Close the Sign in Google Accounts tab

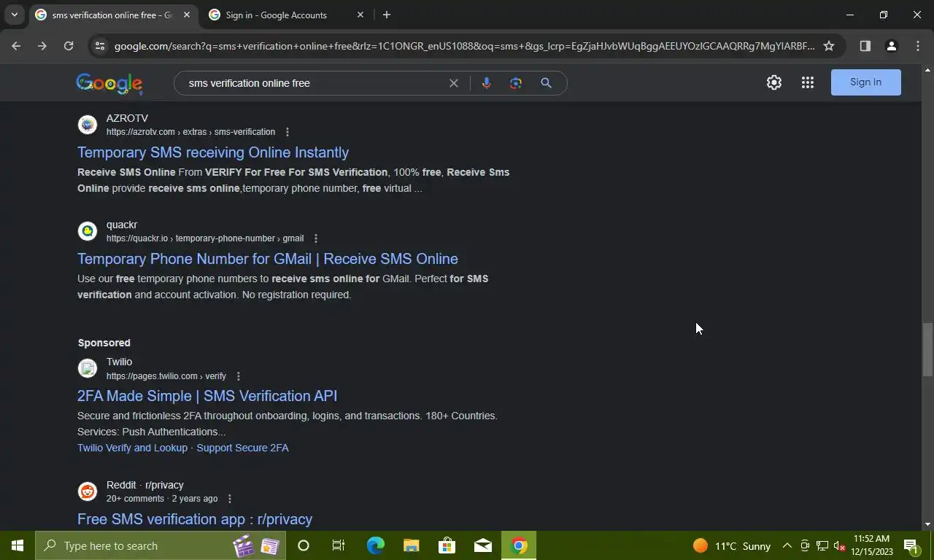click(360, 15)
